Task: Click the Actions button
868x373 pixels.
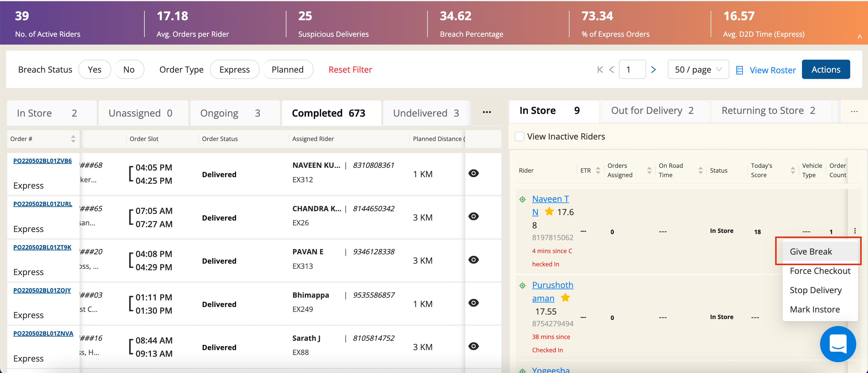Action: pos(825,70)
